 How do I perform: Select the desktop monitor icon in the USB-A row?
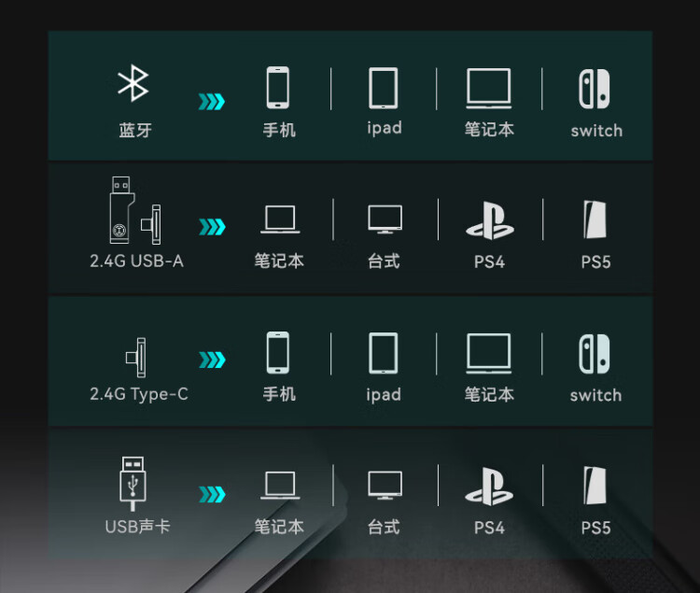click(385, 219)
